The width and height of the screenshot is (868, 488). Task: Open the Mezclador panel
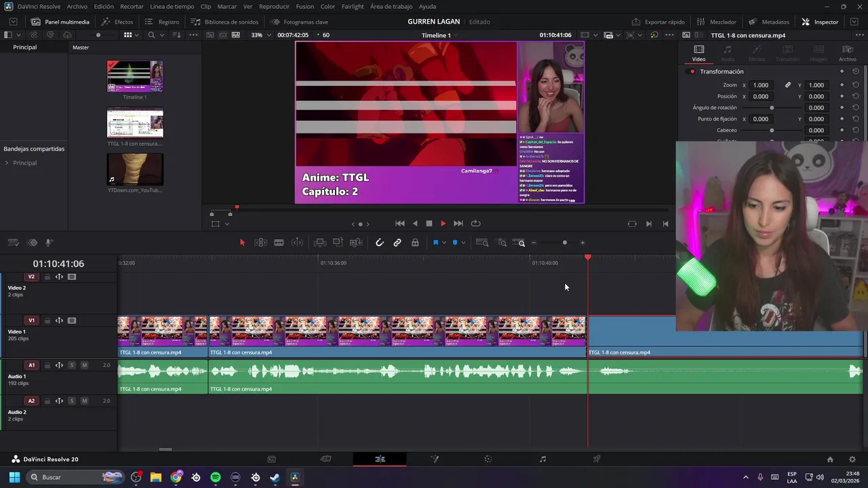[716, 22]
